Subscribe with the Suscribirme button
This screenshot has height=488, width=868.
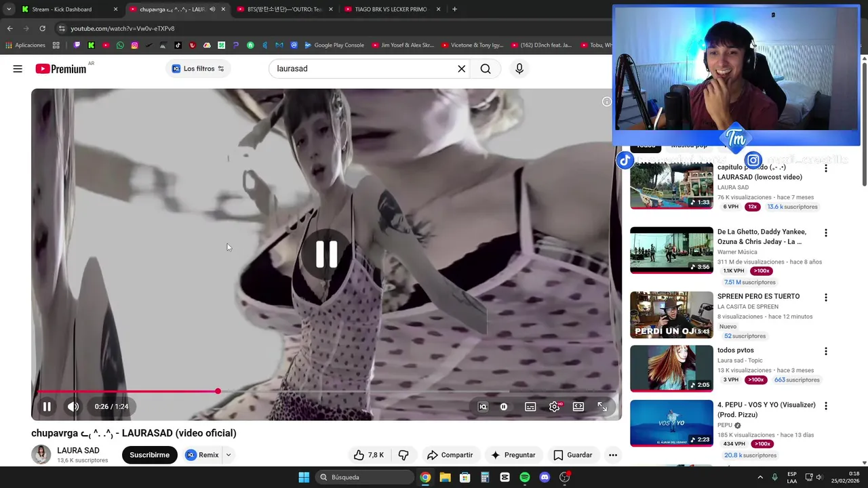pos(149,455)
